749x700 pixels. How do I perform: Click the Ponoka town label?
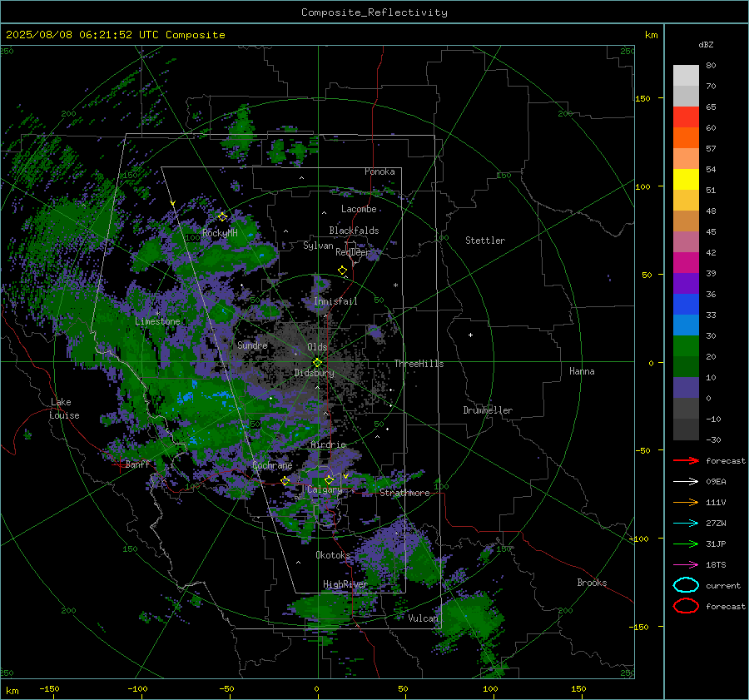[x=379, y=171]
